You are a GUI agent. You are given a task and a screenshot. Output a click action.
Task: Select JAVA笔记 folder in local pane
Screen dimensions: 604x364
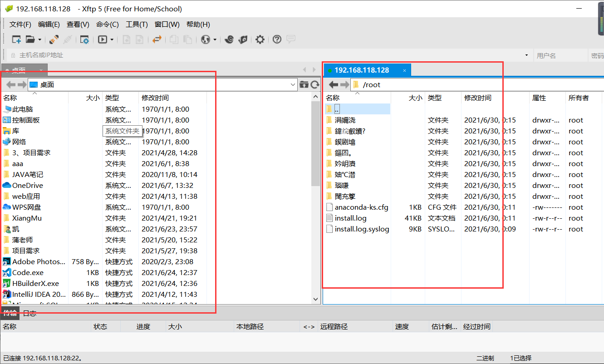[23, 174]
